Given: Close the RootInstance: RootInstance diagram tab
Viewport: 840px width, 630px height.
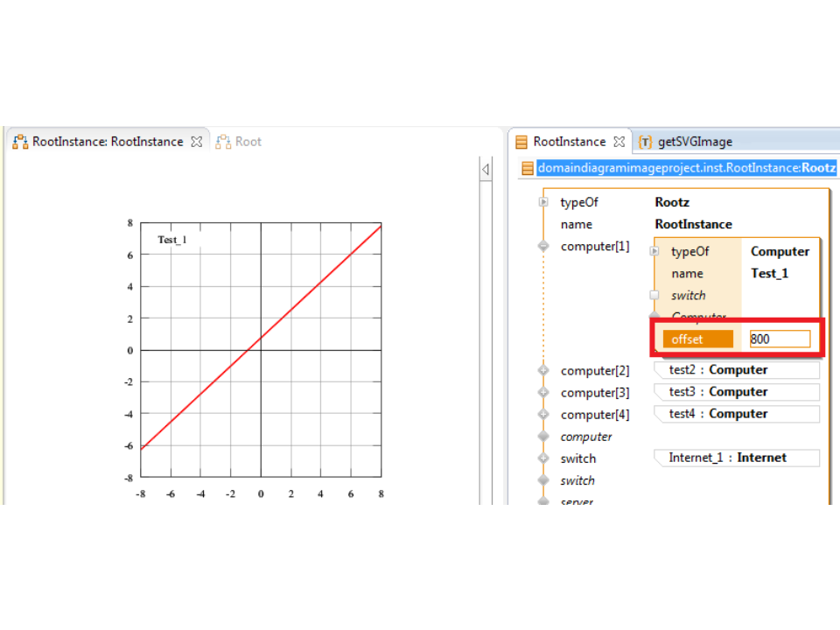Looking at the screenshot, I should [x=197, y=142].
